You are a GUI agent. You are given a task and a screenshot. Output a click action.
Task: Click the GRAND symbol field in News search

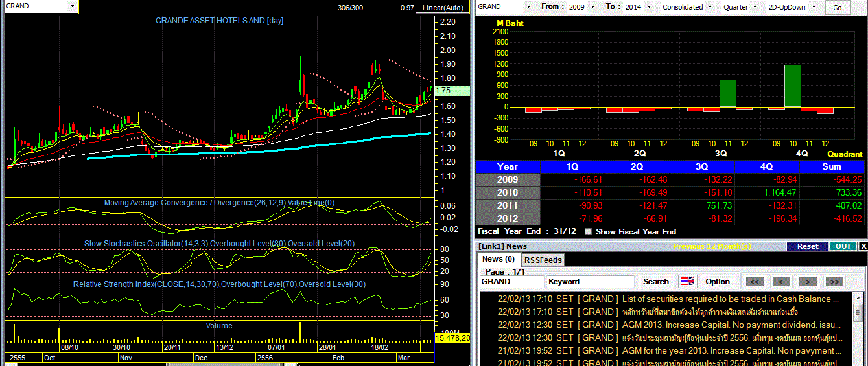(512, 282)
